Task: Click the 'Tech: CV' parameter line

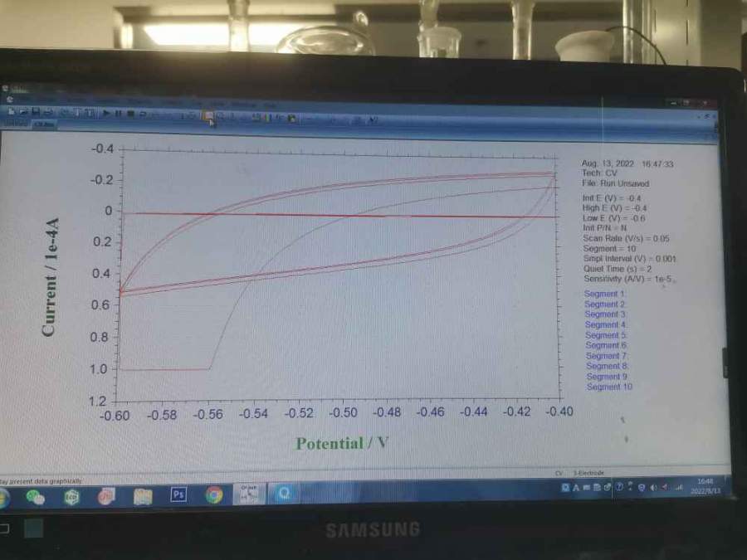Action: 598,173
